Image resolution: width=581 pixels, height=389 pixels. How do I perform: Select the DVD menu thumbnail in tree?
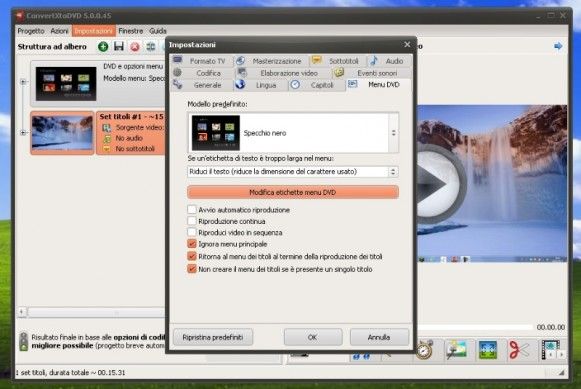[66, 83]
